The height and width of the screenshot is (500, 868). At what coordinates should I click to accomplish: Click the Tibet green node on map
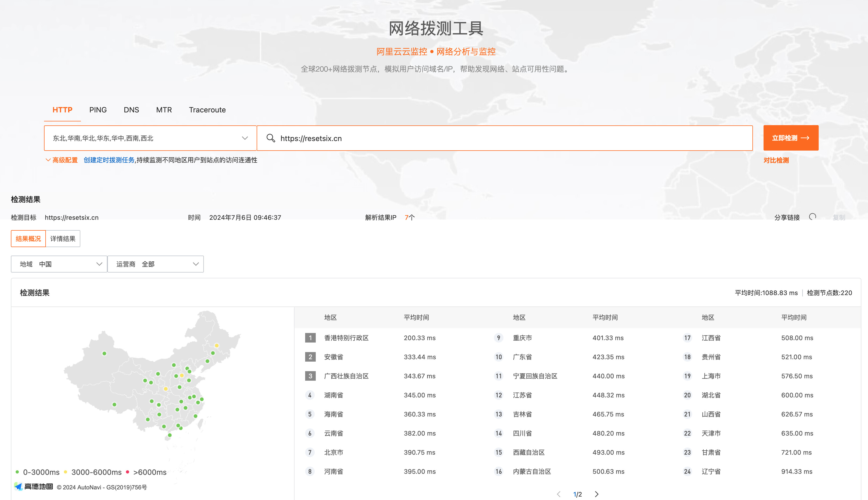click(114, 405)
